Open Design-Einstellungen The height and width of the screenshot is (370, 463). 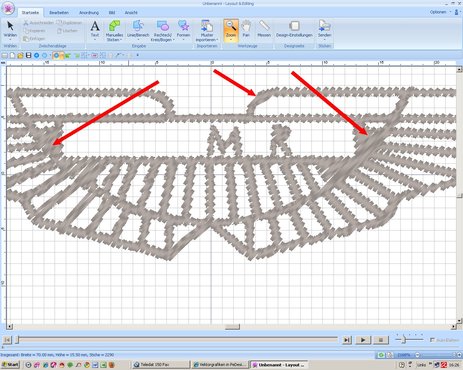pos(294,29)
